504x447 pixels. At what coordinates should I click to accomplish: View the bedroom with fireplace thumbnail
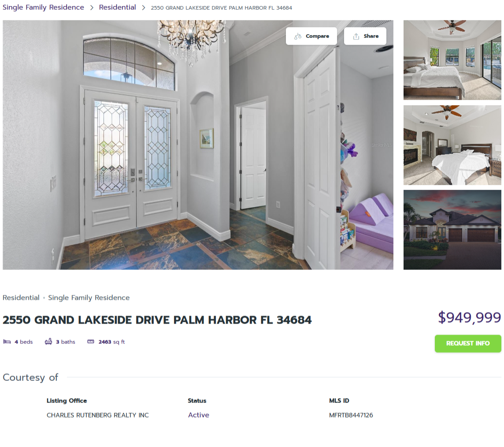point(452,145)
